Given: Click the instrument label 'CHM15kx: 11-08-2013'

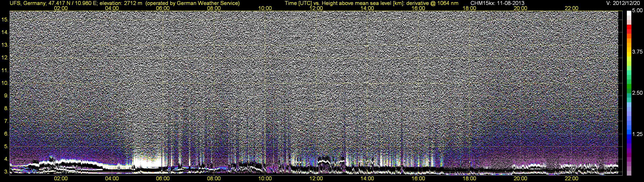Looking at the screenshot, I should click(x=497, y=3).
